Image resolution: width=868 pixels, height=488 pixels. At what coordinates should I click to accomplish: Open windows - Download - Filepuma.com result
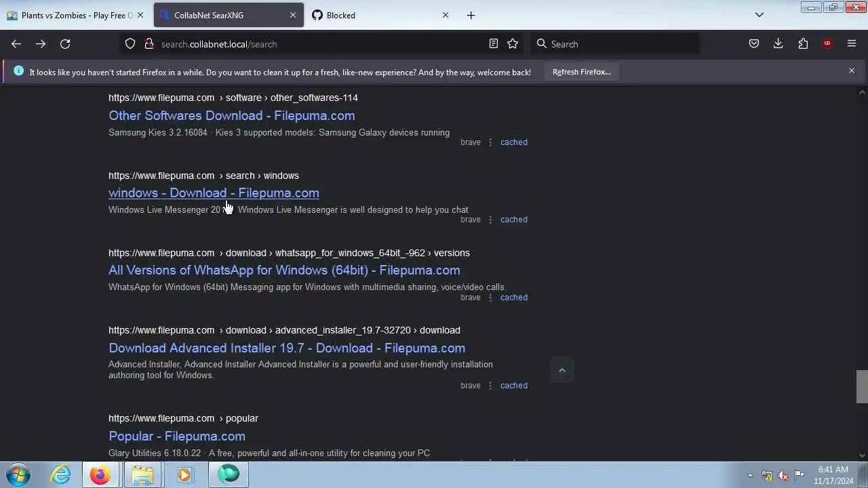pyautogui.click(x=214, y=192)
